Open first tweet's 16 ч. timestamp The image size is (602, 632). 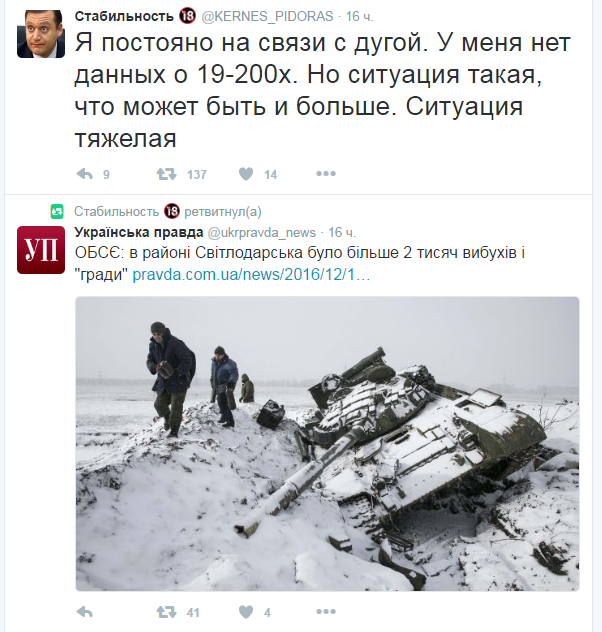(359, 16)
